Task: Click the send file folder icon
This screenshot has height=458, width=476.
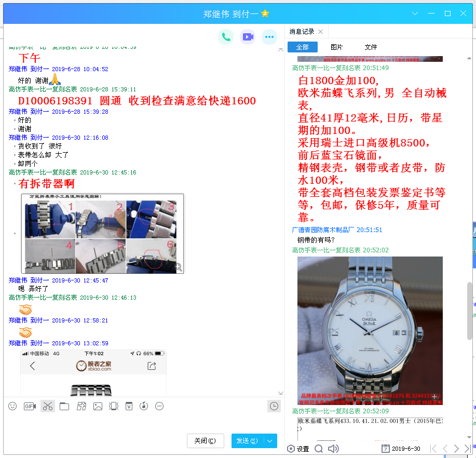Action: click(64, 406)
